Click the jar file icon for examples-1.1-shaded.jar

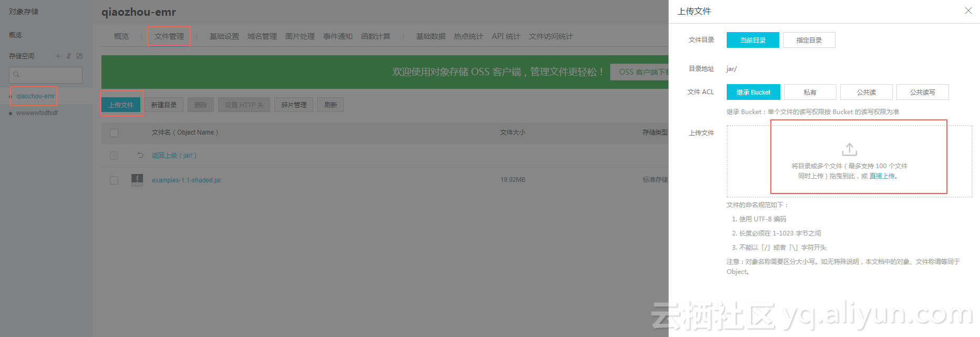137,180
